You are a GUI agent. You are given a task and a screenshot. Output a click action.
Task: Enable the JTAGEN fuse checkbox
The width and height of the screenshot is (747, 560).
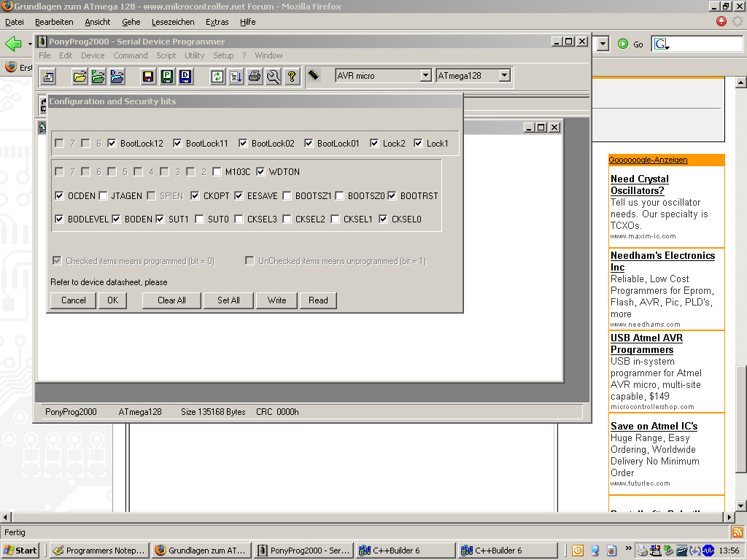pyautogui.click(x=103, y=195)
